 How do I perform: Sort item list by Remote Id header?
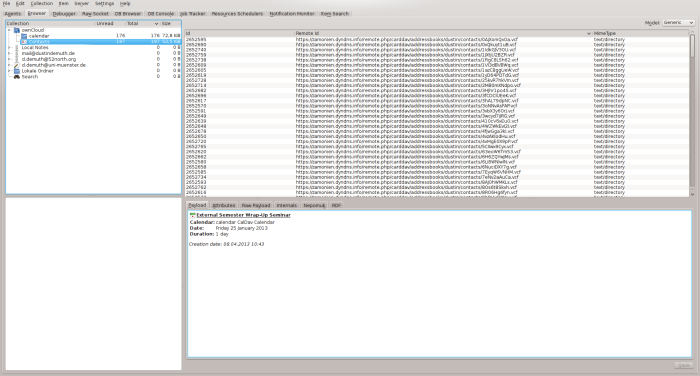coord(443,33)
